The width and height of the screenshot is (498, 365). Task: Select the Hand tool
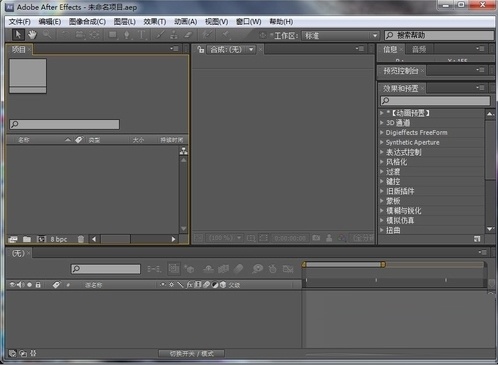[32, 35]
